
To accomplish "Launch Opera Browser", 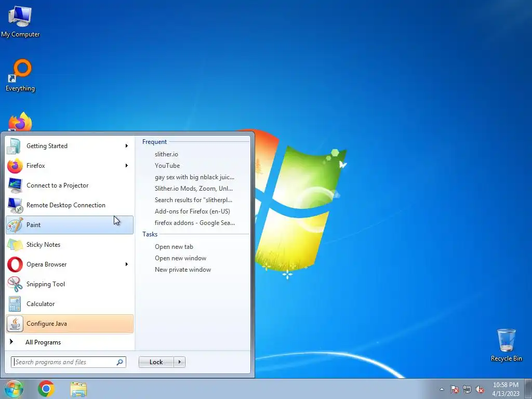I will click(x=70, y=264).
